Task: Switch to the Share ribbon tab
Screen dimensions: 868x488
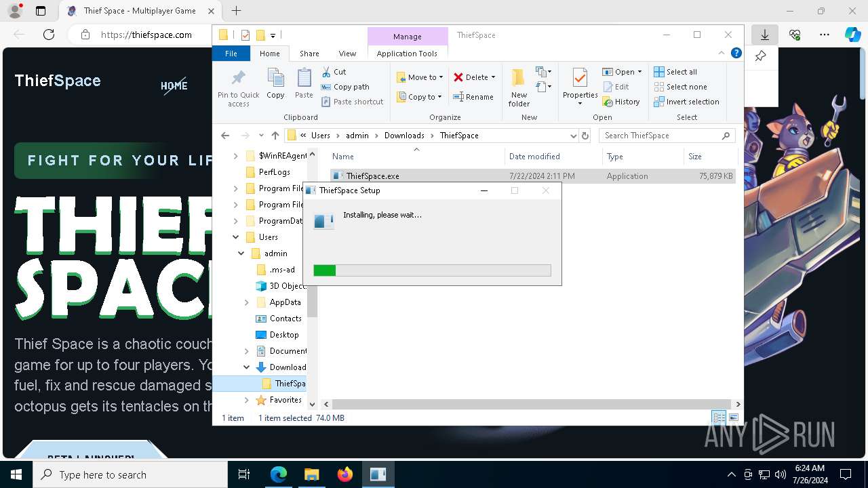Action: (309, 54)
